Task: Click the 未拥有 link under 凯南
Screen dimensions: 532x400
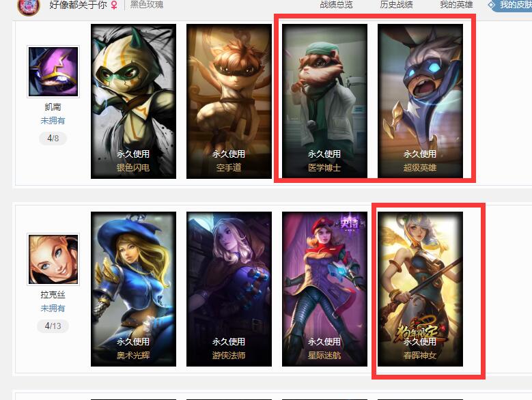Action: click(53, 121)
